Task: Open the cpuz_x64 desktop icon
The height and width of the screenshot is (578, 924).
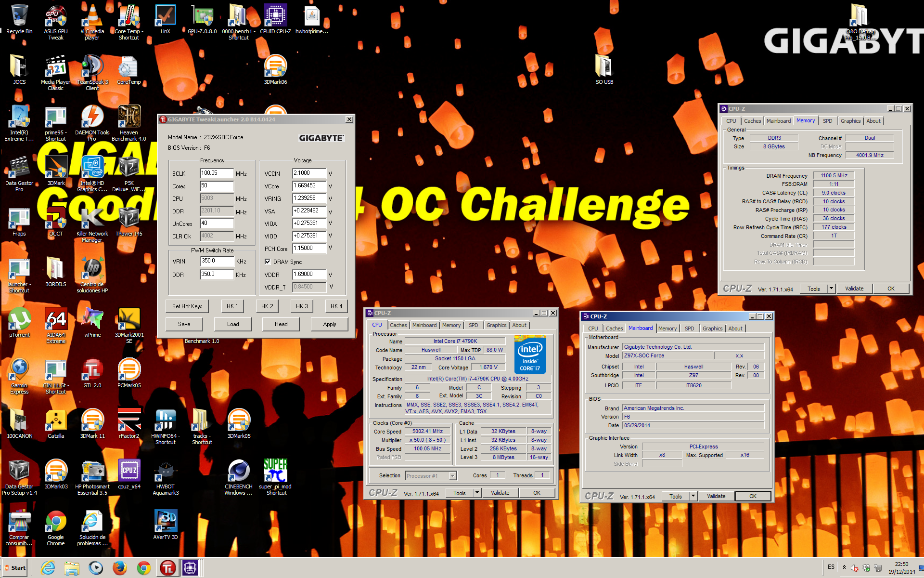Action: pos(129,474)
